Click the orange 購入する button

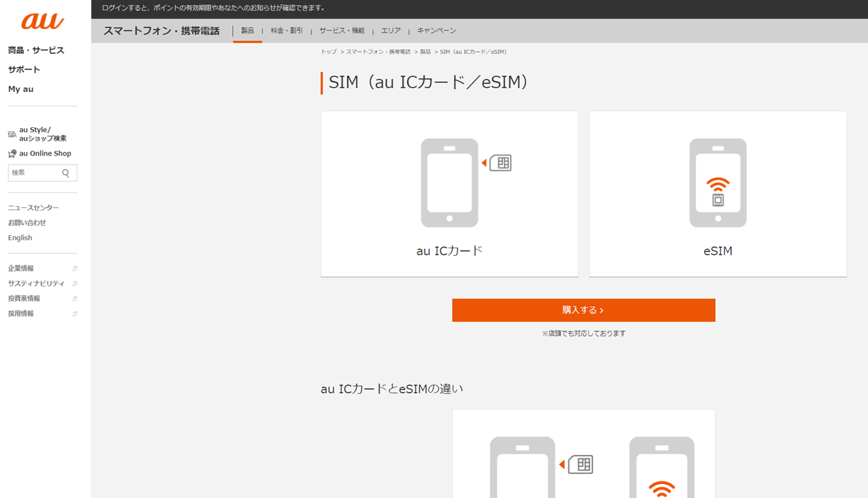[583, 311]
